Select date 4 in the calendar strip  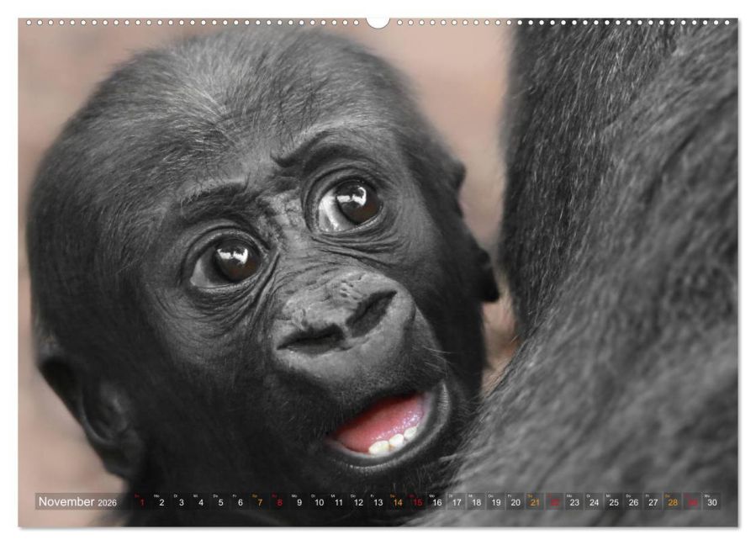pos(201,502)
